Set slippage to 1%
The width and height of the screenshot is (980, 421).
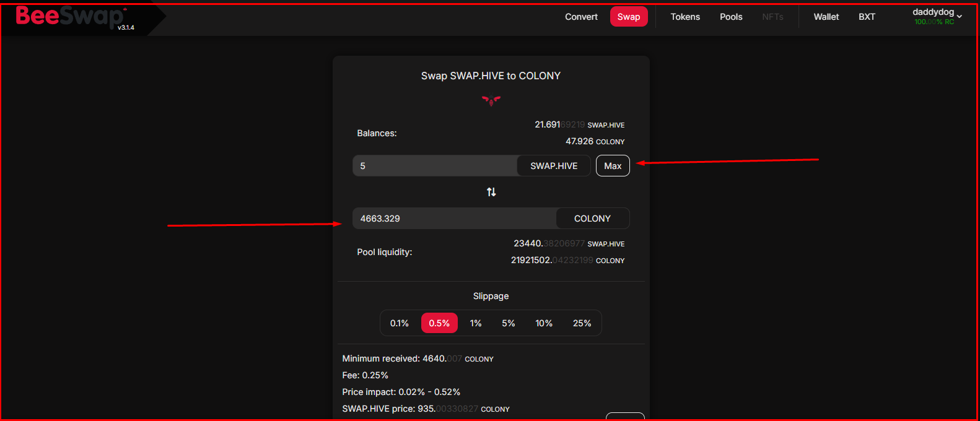476,323
